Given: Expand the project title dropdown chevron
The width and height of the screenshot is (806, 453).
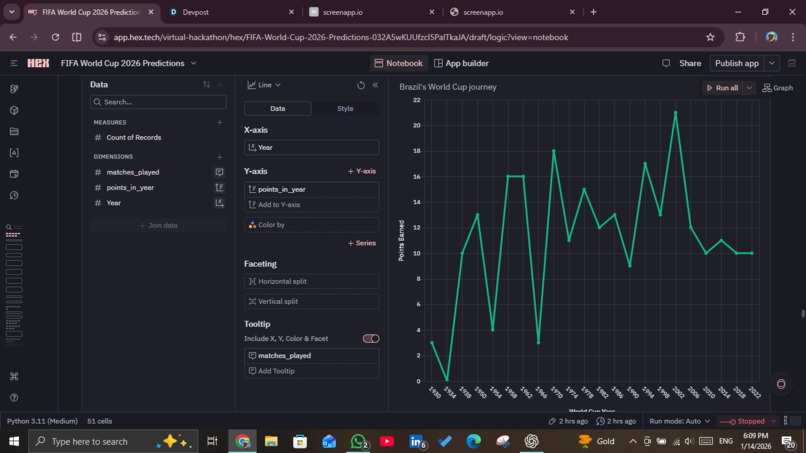Looking at the screenshot, I should 193,63.
